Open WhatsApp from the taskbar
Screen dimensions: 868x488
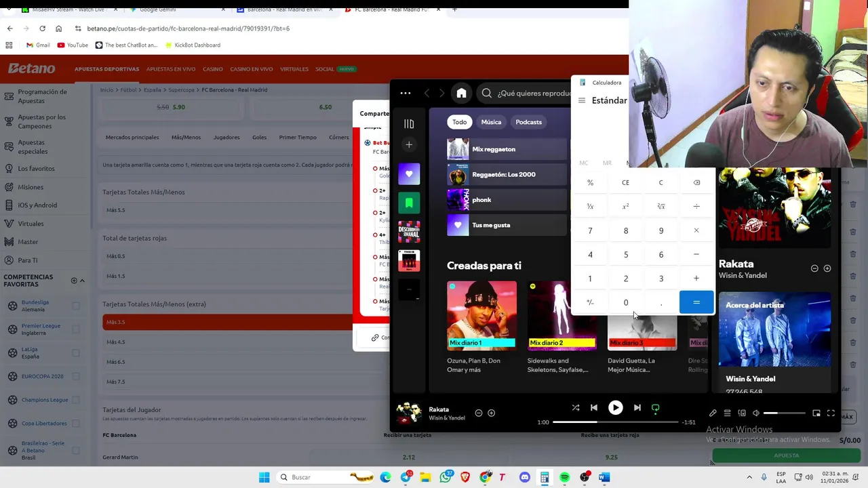click(x=446, y=477)
